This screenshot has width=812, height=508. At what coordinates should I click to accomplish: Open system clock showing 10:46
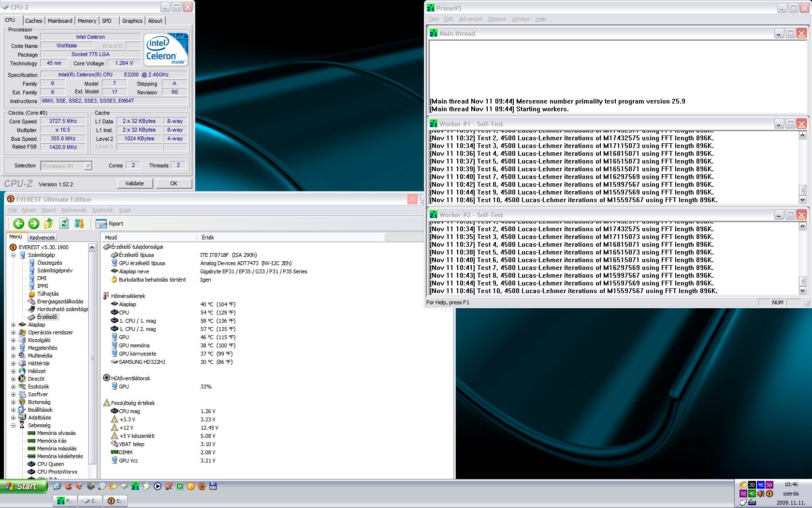coord(791,484)
